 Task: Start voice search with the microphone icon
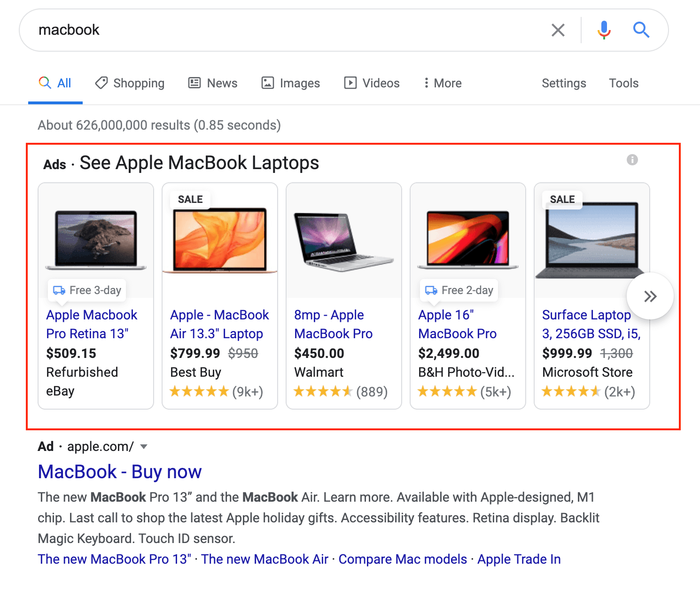pyautogui.click(x=604, y=30)
